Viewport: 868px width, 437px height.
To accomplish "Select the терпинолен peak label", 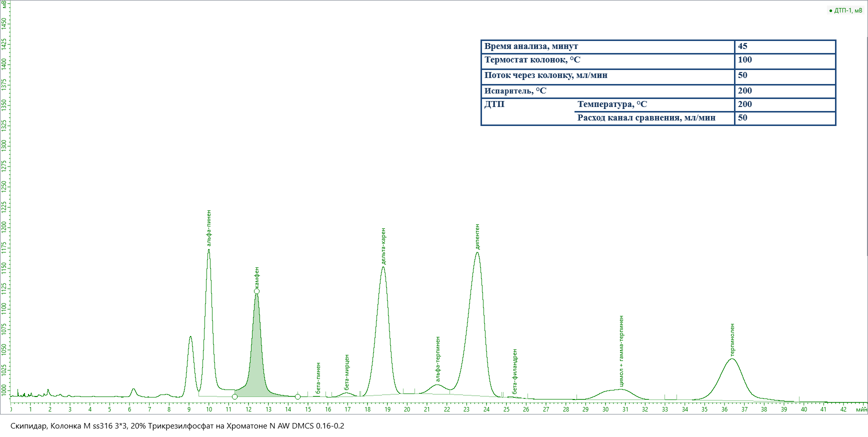I will [732, 340].
